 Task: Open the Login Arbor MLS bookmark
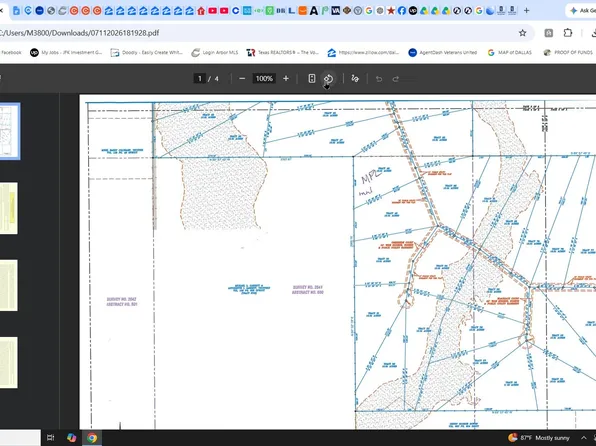[x=215, y=52]
